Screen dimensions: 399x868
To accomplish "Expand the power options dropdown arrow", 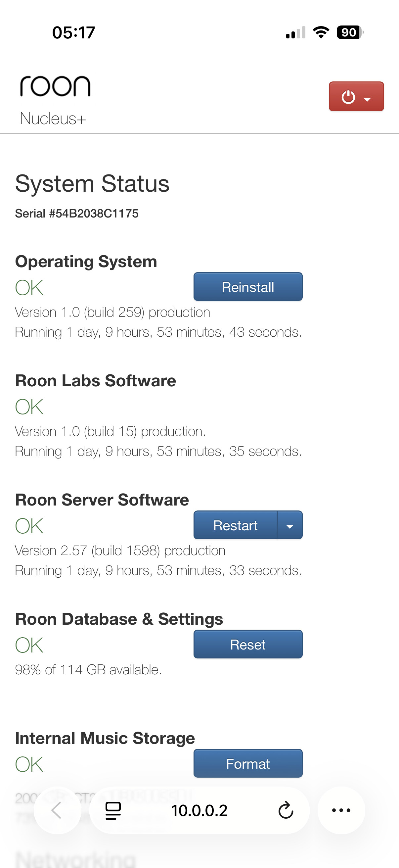I will (x=367, y=98).
